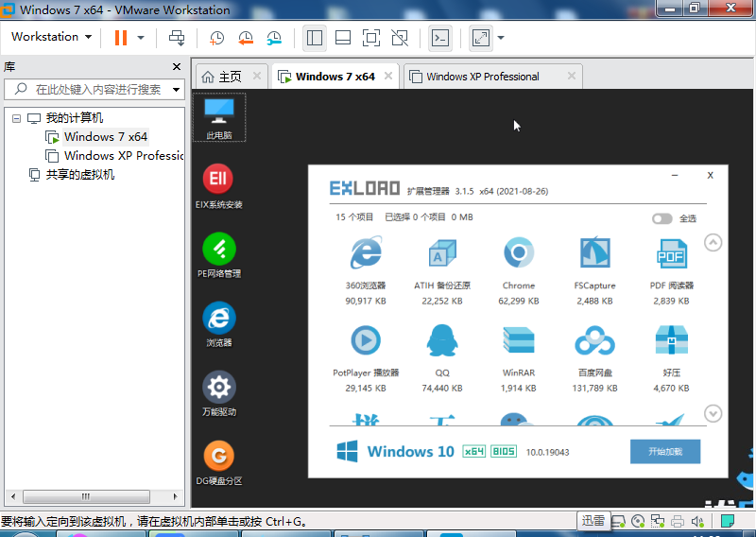Revert VM to previous snapshot
Viewport: 756px width, 537px height.
click(x=246, y=38)
